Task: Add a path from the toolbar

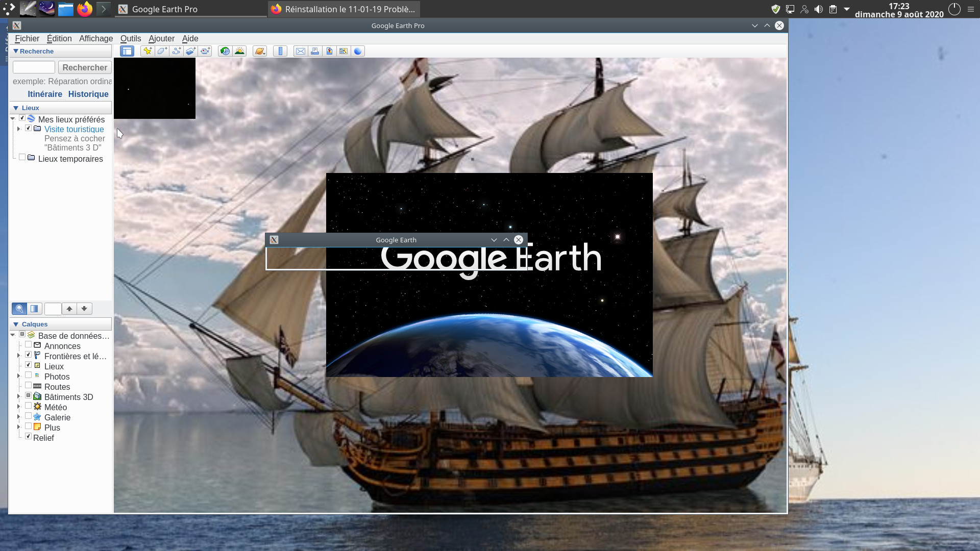Action: [x=176, y=51]
